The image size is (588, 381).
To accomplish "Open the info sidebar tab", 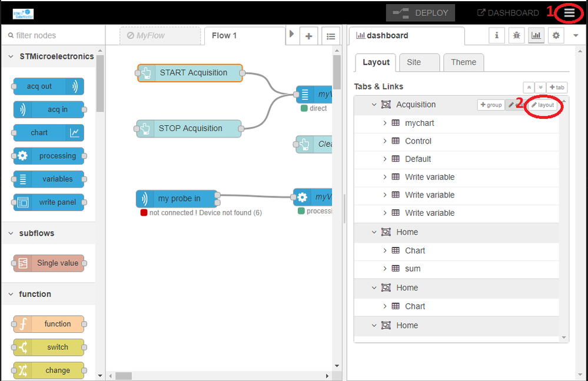I will [497, 36].
